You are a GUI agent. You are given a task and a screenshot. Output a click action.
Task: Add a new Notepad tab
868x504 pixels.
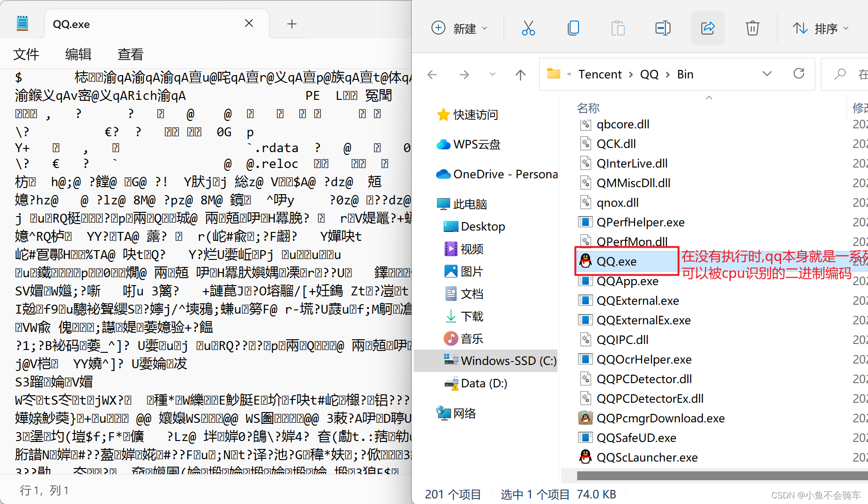point(292,24)
